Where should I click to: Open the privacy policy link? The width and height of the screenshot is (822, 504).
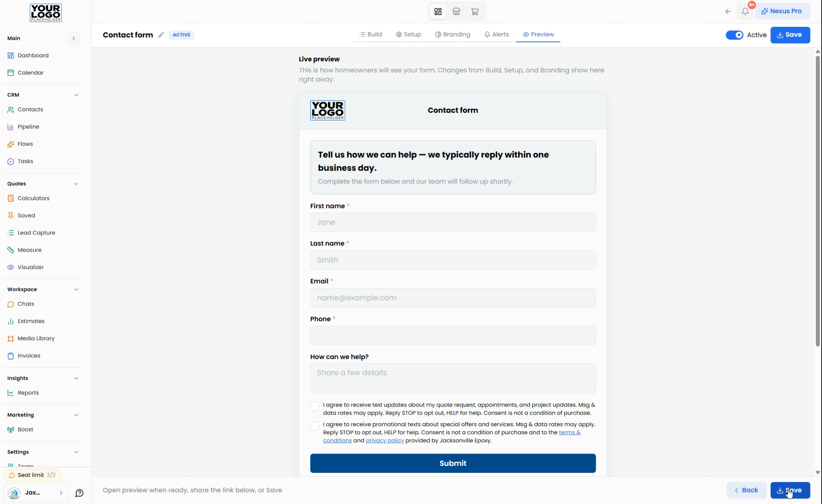pyautogui.click(x=385, y=440)
